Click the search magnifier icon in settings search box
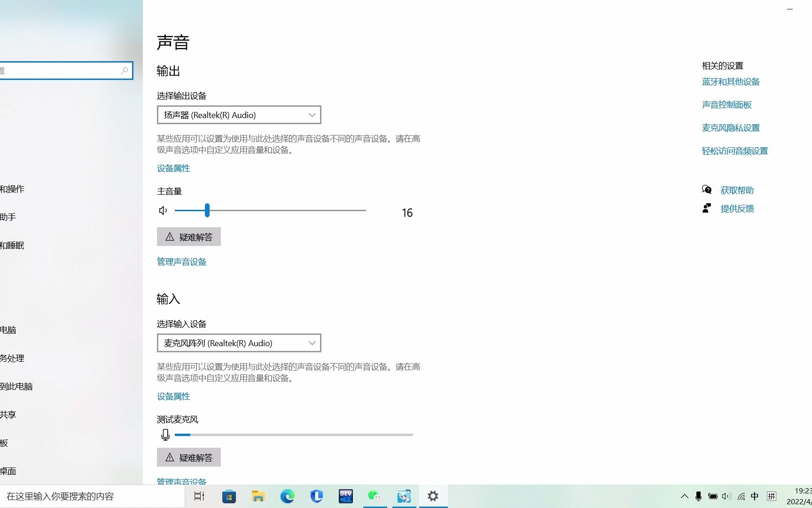Viewport: 812px width, 508px height. [x=125, y=71]
